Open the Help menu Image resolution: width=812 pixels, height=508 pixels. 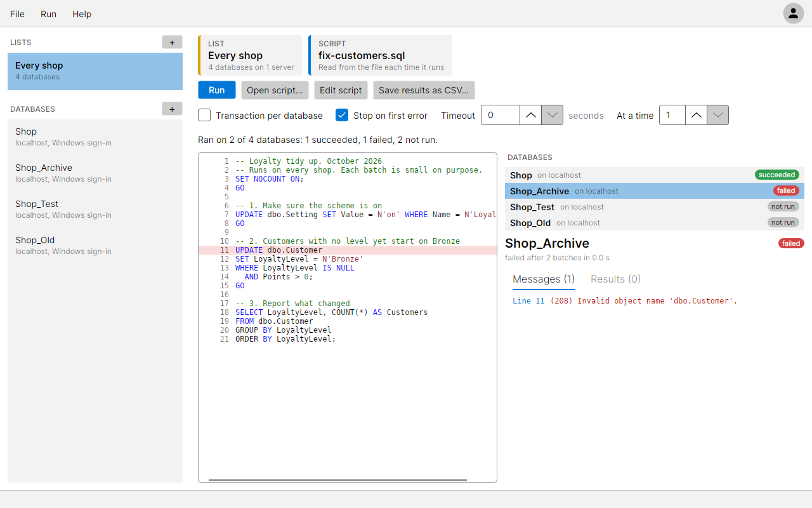pos(82,14)
